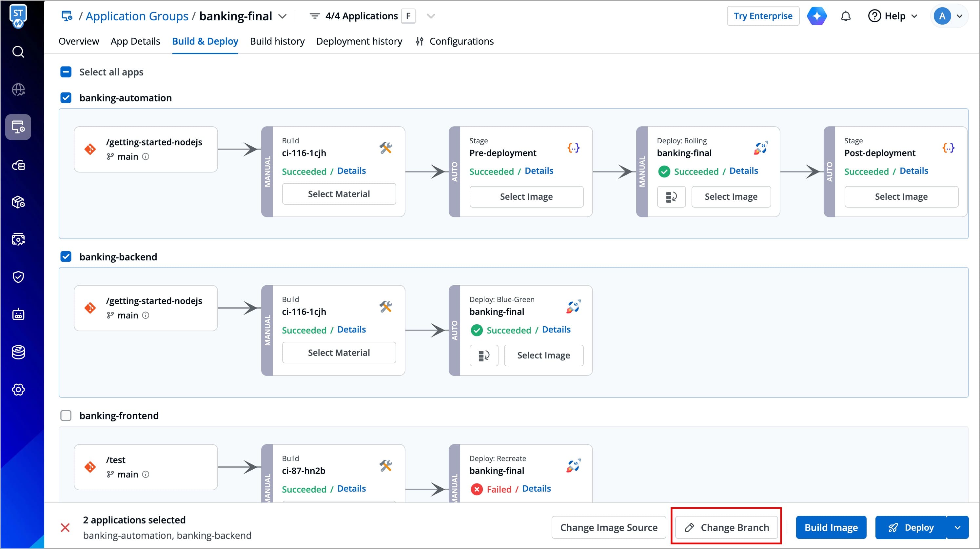This screenshot has width=980, height=549.
Task: Expand the banking-final group dropdown
Action: [x=282, y=16]
